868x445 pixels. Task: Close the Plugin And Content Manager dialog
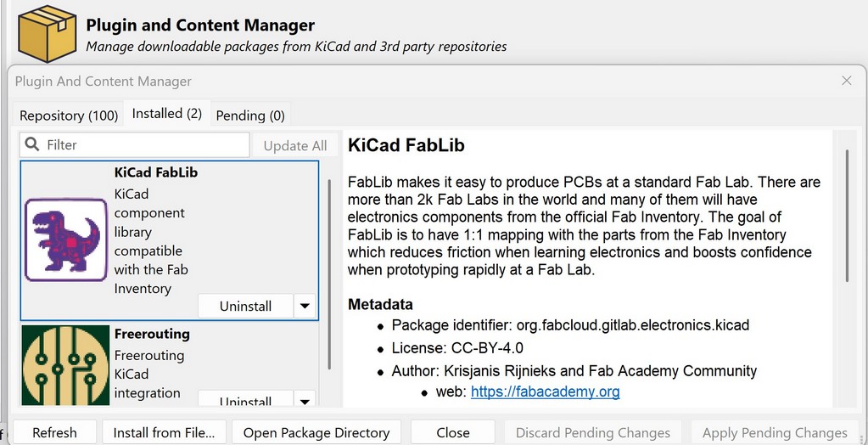click(x=846, y=81)
